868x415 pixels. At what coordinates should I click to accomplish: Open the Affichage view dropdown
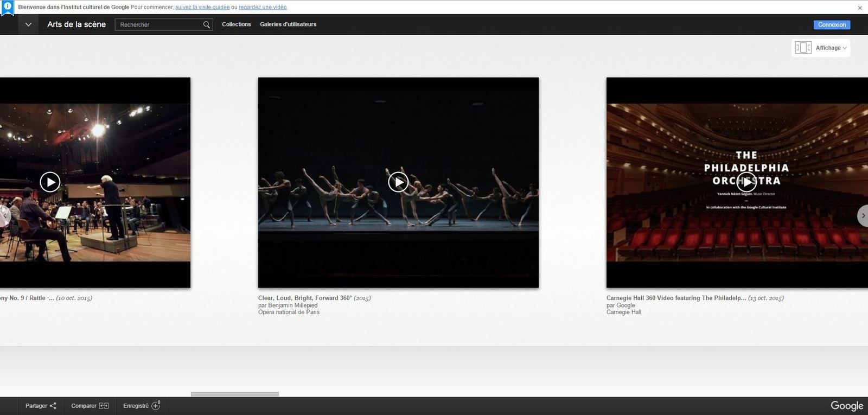point(831,48)
